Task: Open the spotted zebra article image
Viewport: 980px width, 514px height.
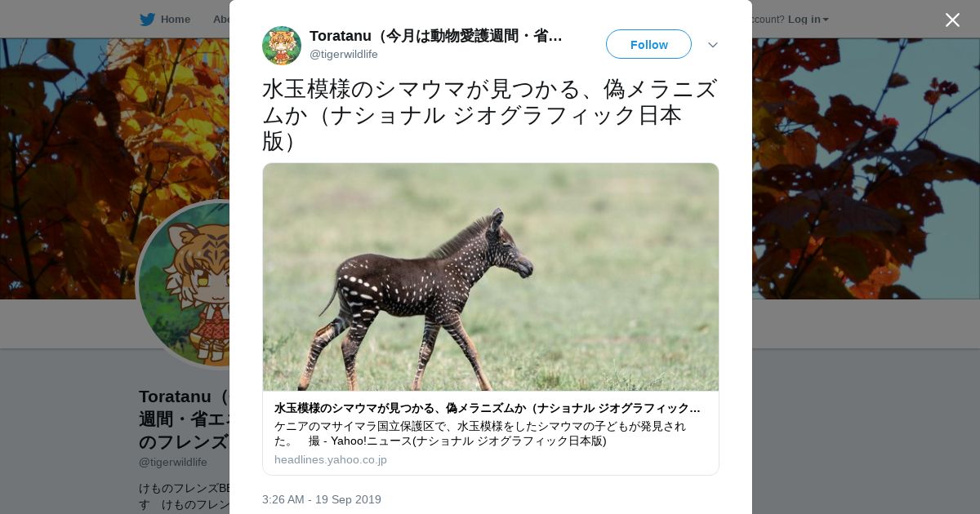Action: point(491,277)
